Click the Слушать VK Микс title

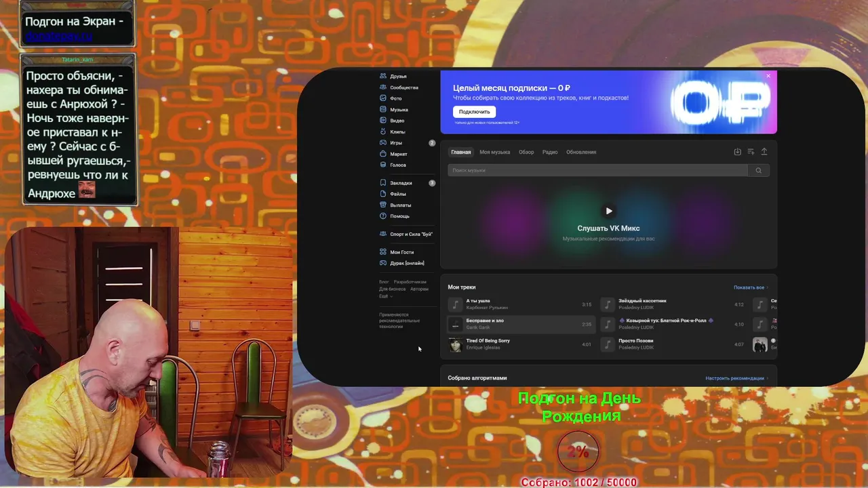(608, 228)
